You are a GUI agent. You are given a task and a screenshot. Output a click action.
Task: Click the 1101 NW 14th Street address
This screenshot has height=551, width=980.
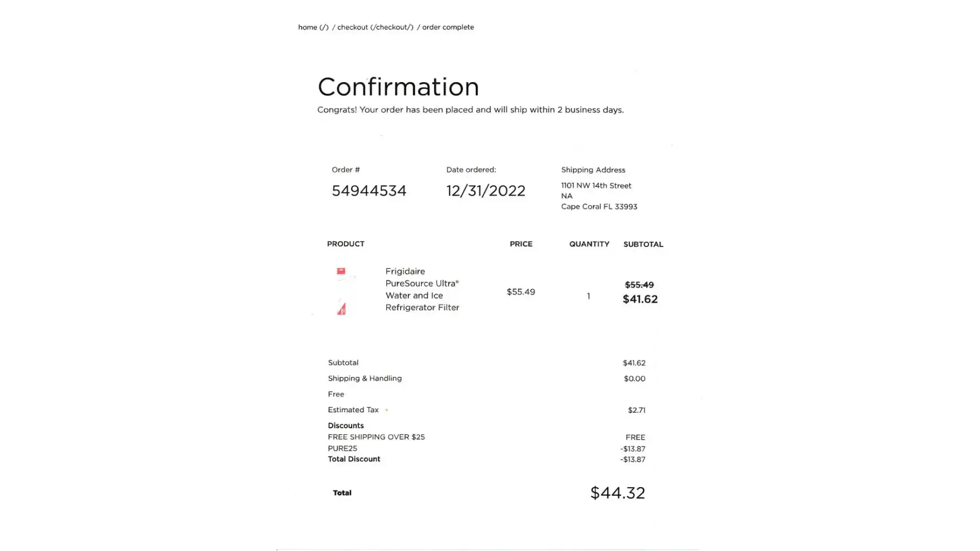(596, 186)
